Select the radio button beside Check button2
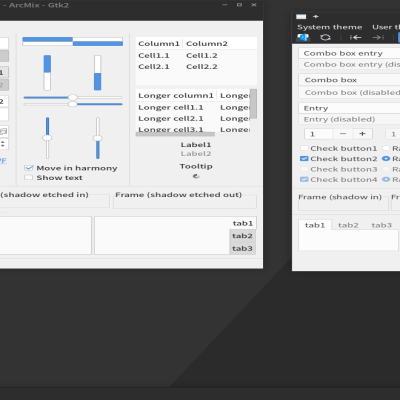Screen dimensions: 400x400 pyautogui.click(x=386, y=159)
